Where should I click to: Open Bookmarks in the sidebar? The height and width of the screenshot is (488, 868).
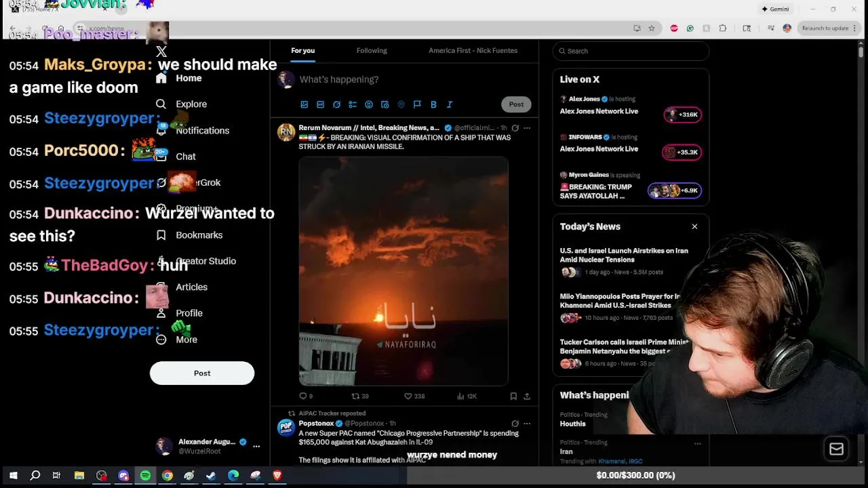click(x=189, y=235)
